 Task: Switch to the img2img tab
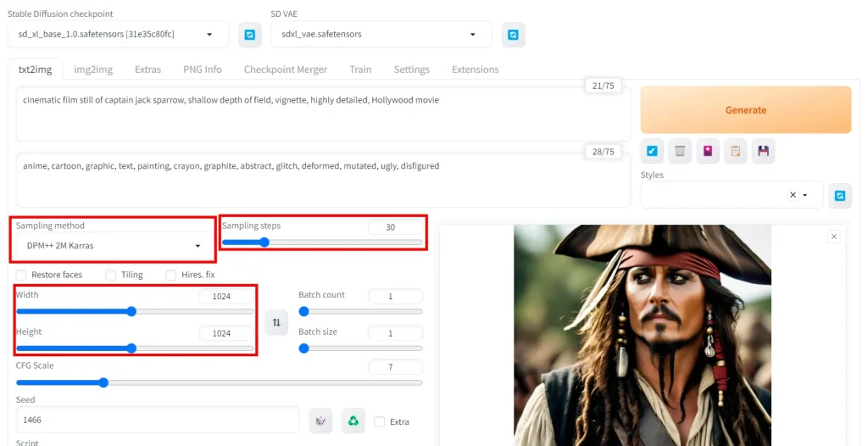[x=93, y=70]
